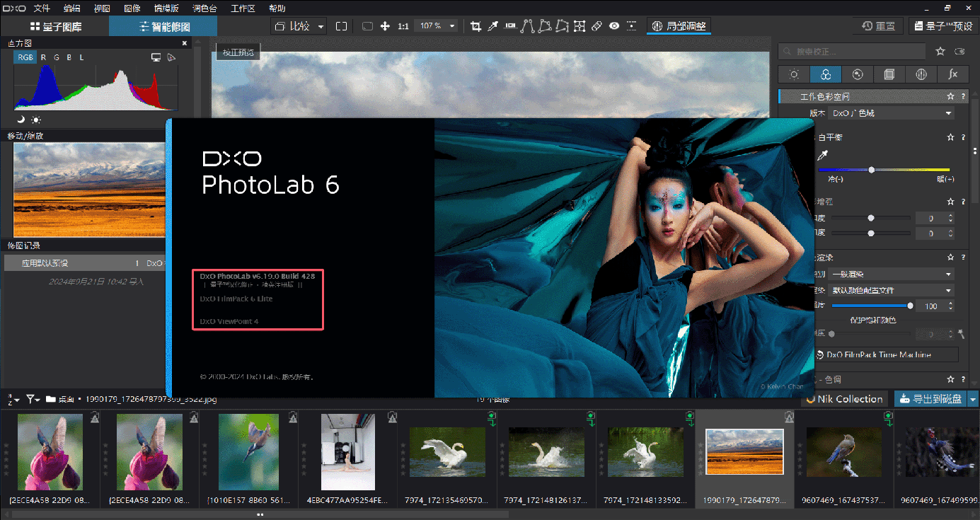Image resolution: width=980 pixels, height=520 pixels.
Task: Select the RGB histogram channel
Action: coord(25,57)
